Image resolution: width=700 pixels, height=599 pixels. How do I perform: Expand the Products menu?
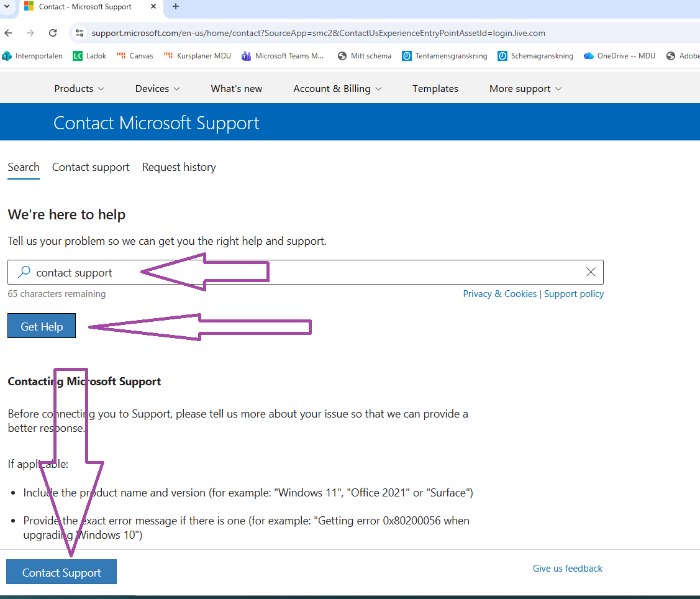[x=79, y=89]
